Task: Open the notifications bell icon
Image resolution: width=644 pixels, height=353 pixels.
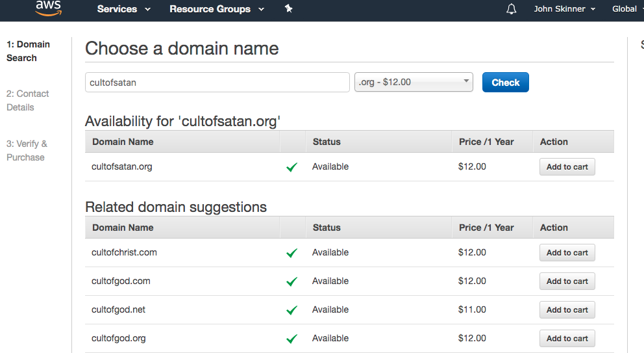Action: click(x=512, y=9)
